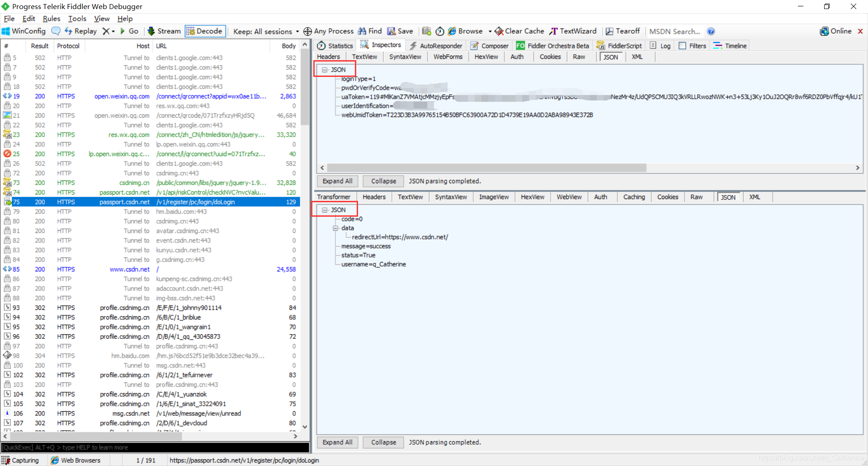
Task: Click Web Browsers process filter
Action: pyautogui.click(x=75, y=460)
